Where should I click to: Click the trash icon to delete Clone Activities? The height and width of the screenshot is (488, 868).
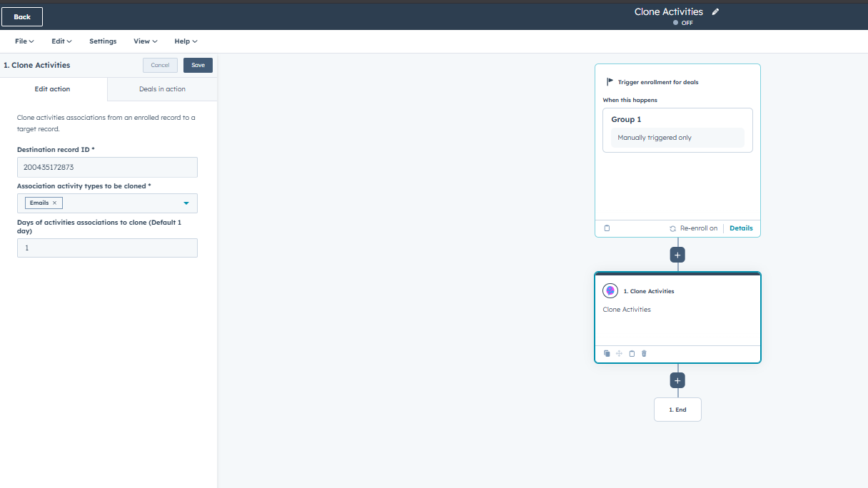pyautogui.click(x=644, y=354)
